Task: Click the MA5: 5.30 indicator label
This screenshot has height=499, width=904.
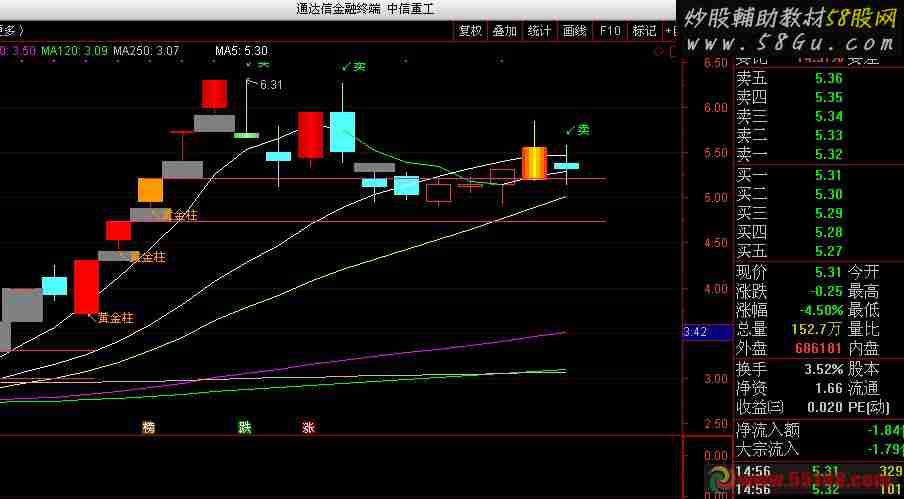Action: (x=241, y=51)
